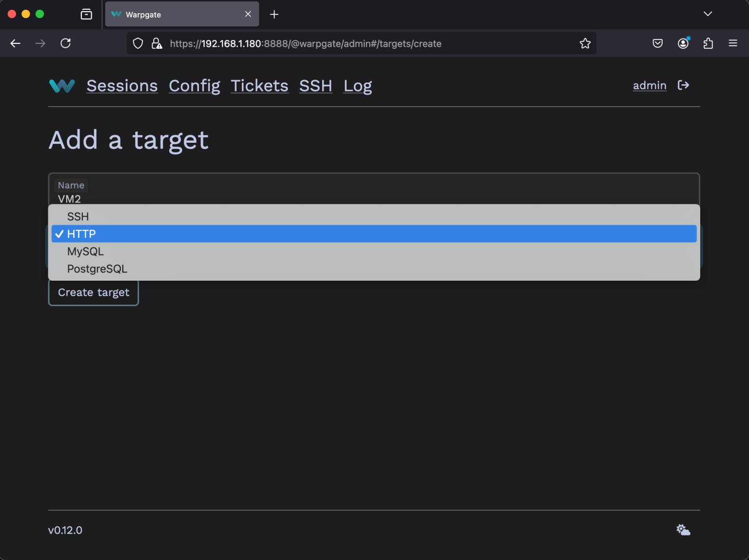This screenshot has width=749, height=560.
Task: Click the logout icon beside admin
Action: [x=684, y=85]
